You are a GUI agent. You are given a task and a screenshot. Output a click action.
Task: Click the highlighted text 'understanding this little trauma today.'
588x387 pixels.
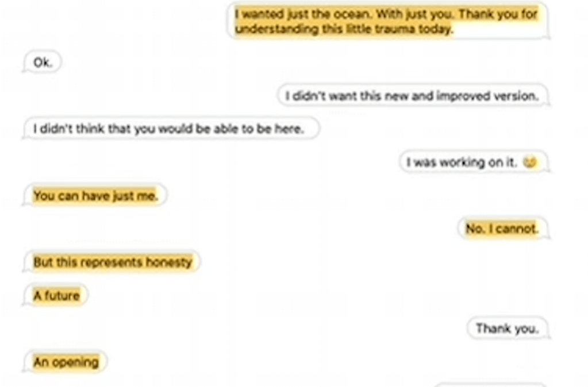point(344,29)
